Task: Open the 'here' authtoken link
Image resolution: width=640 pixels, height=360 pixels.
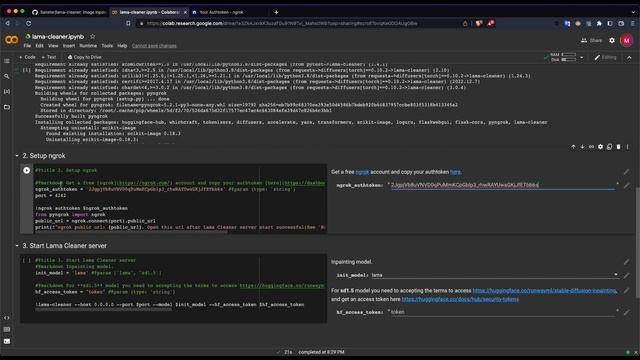Action: pyautogui.click(x=456, y=172)
